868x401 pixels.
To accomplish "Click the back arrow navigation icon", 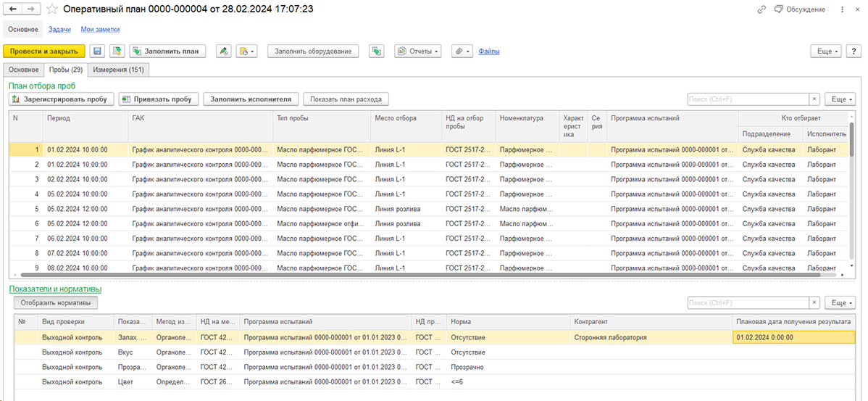I will (x=14, y=9).
